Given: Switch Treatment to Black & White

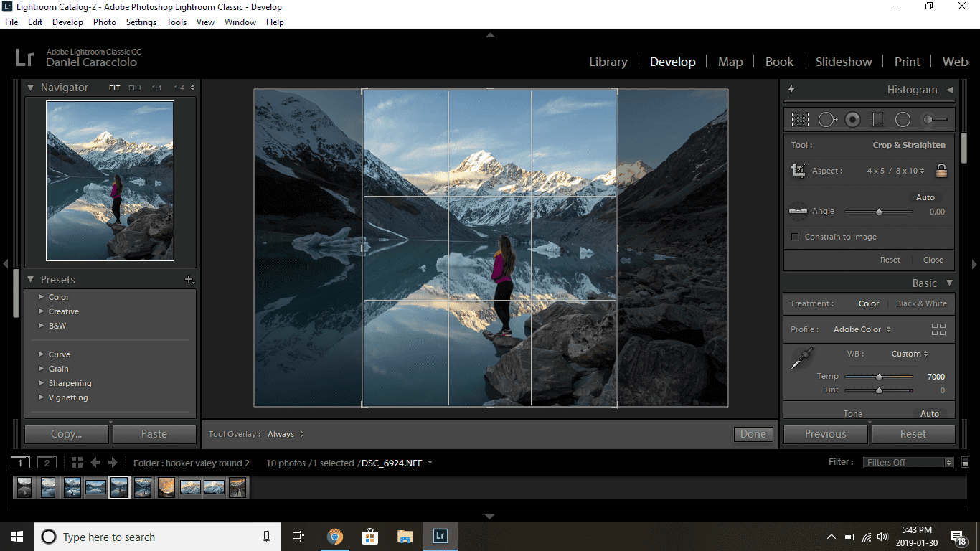Looking at the screenshot, I should pyautogui.click(x=921, y=303).
